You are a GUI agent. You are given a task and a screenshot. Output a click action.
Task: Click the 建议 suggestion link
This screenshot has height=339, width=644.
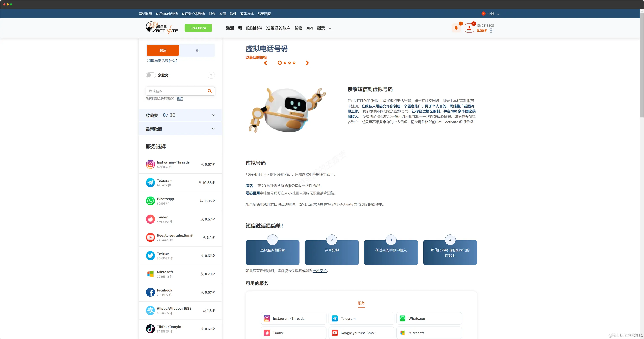[180, 99]
